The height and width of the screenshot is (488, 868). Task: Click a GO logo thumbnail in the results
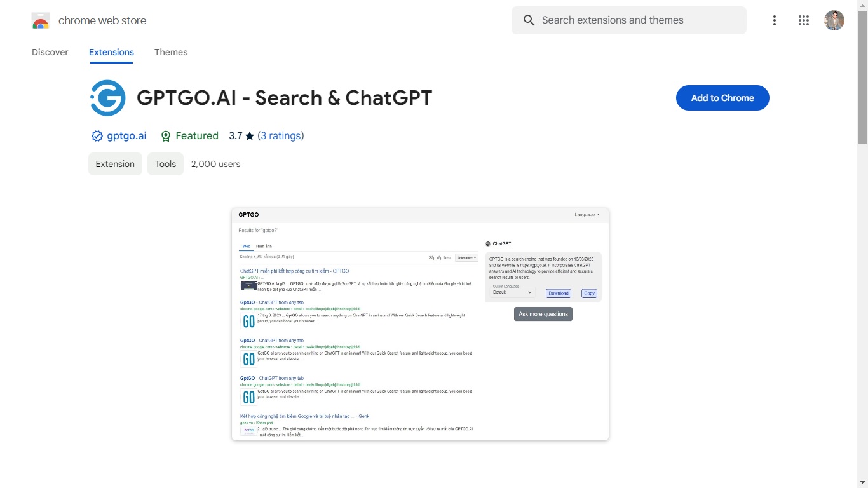[x=248, y=321]
